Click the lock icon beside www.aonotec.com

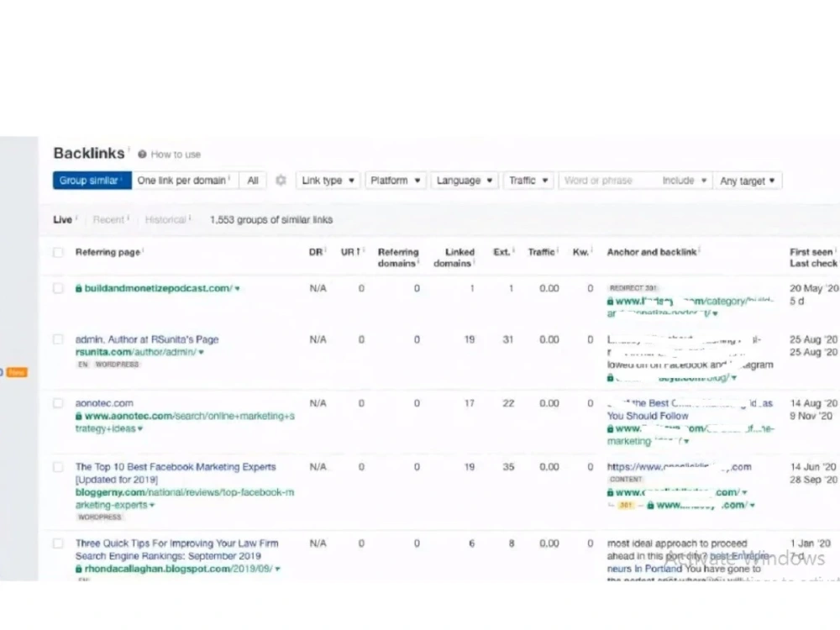click(x=79, y=417)
